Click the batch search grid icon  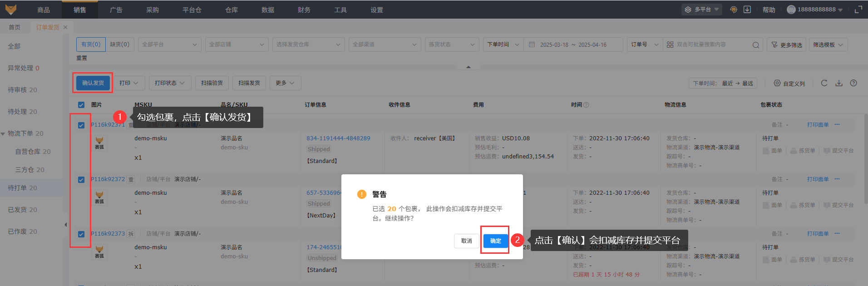670,44
